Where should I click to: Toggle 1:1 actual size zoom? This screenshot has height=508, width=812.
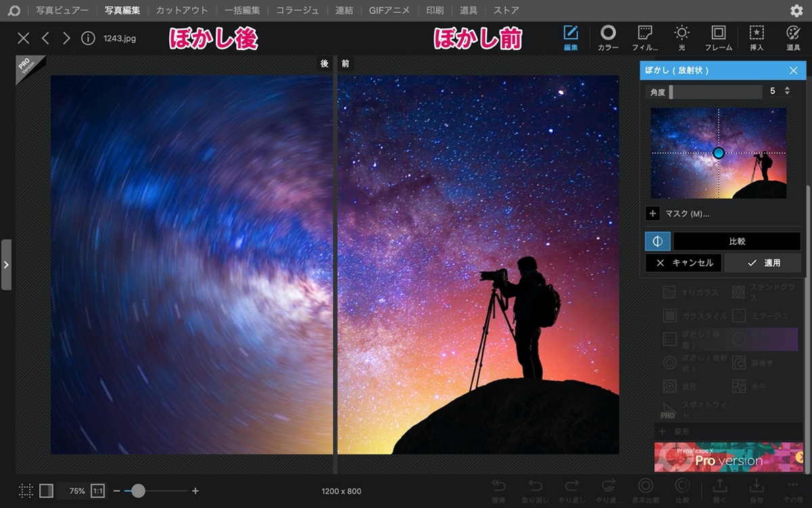click(x=97, y=490)
